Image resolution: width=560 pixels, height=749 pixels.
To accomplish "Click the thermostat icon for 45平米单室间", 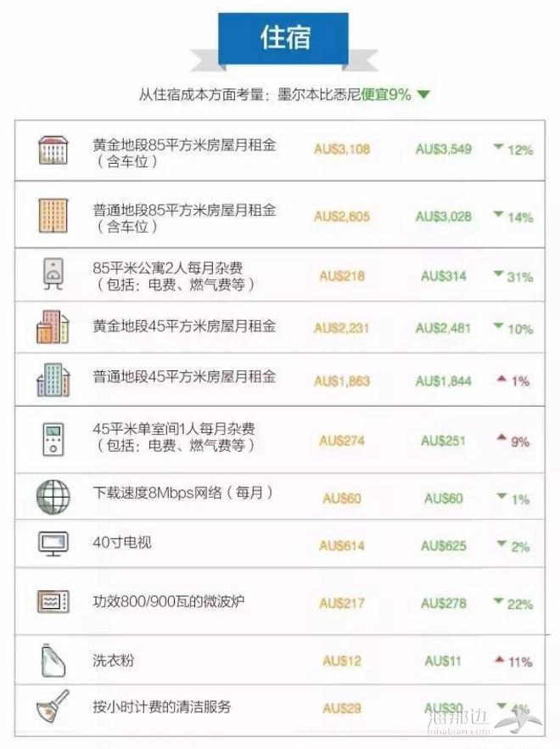I will click(x=53, y=440).
